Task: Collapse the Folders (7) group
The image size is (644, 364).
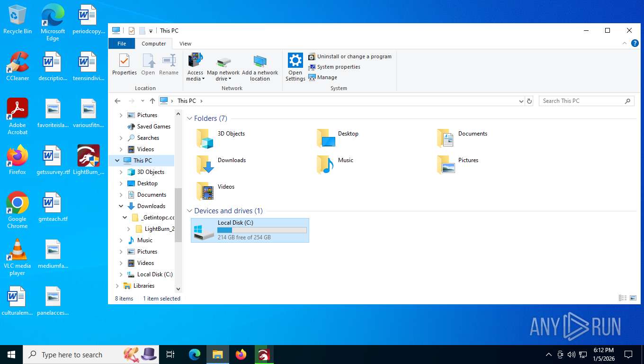Action: [189, 118]
